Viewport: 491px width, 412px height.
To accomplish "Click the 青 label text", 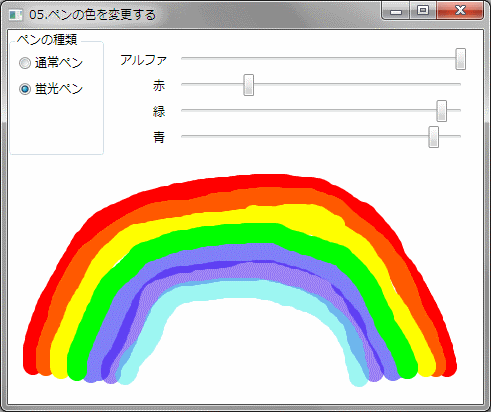I will pyautogui.click(x=159, y=137).
